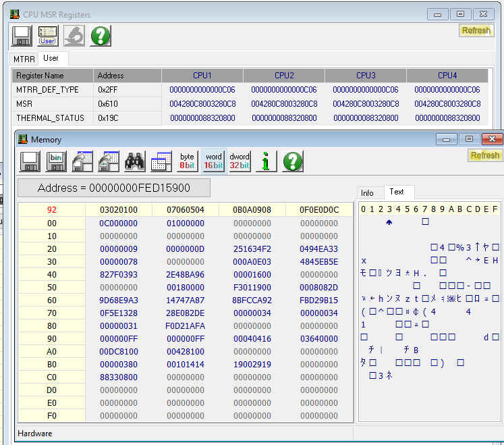Select the User tab
Screen dimensions: 504x445
point(51,59)
